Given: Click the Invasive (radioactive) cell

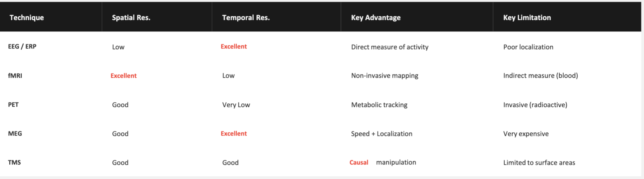Looking at the screenshot, I should click(535, 105).
